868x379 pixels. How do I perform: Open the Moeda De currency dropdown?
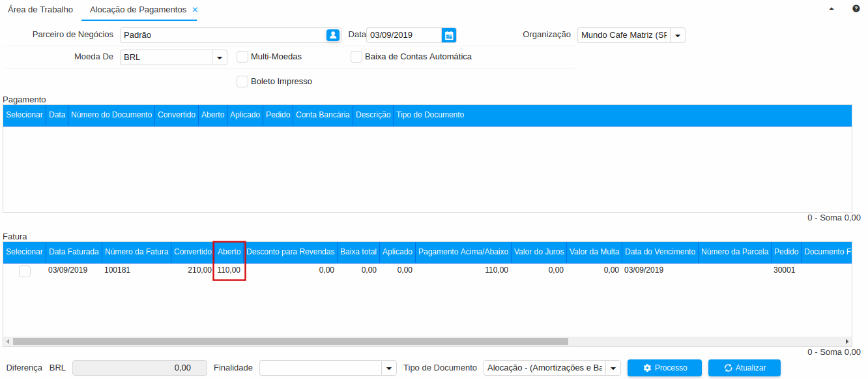(x=220, y=57)
